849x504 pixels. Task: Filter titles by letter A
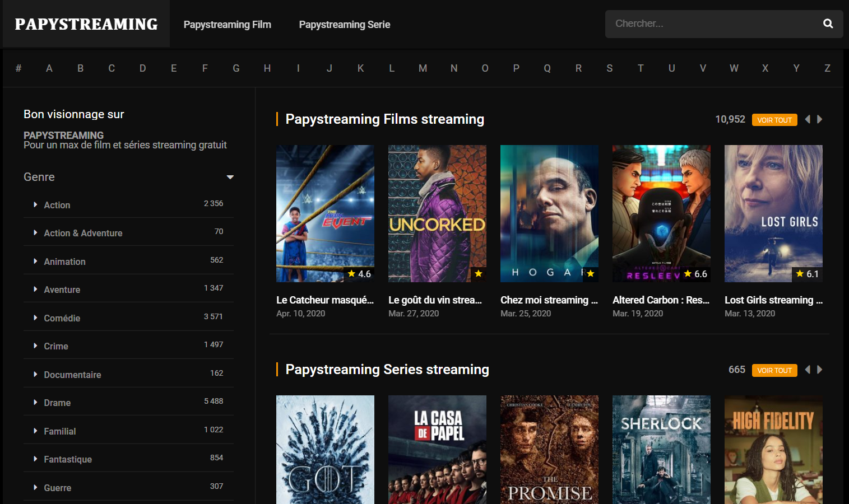click(49, 68)
